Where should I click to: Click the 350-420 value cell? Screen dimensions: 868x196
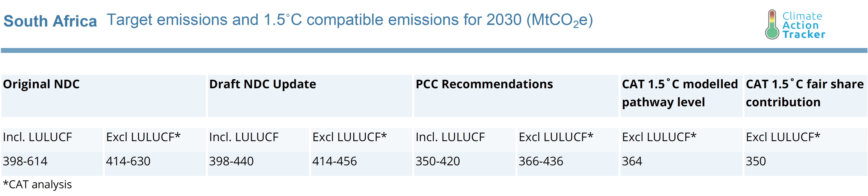pyautogui.click(x=438, y=161)
